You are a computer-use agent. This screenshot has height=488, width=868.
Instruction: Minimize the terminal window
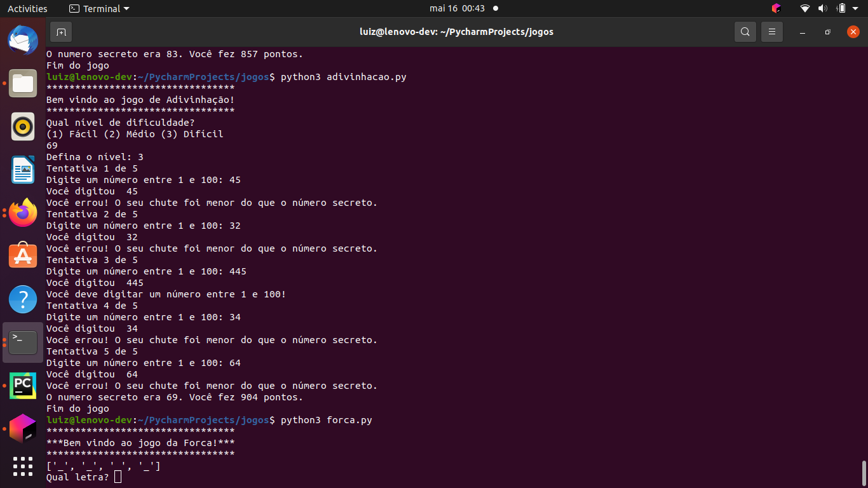(803, 32)
